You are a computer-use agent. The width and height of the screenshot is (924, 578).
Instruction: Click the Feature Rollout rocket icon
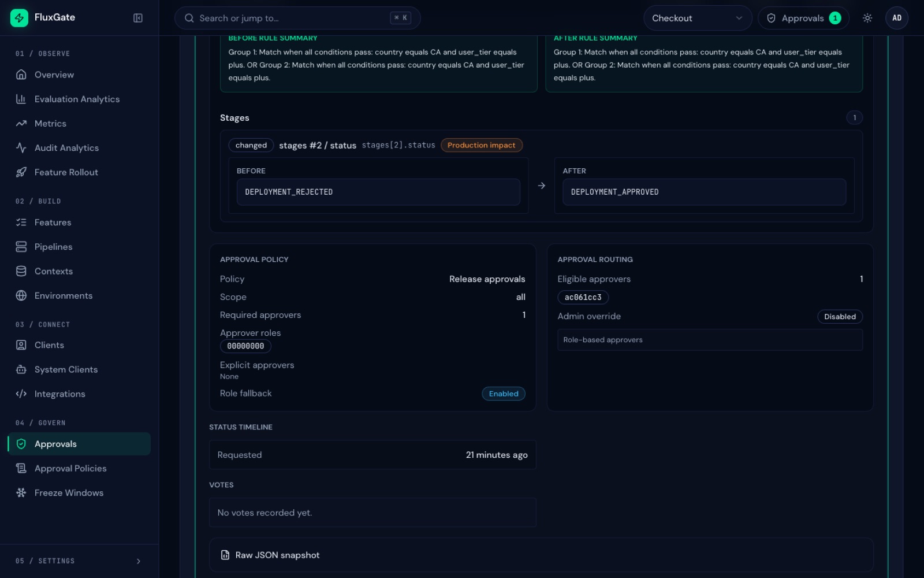pyautogui.click(x=21, y=172)
